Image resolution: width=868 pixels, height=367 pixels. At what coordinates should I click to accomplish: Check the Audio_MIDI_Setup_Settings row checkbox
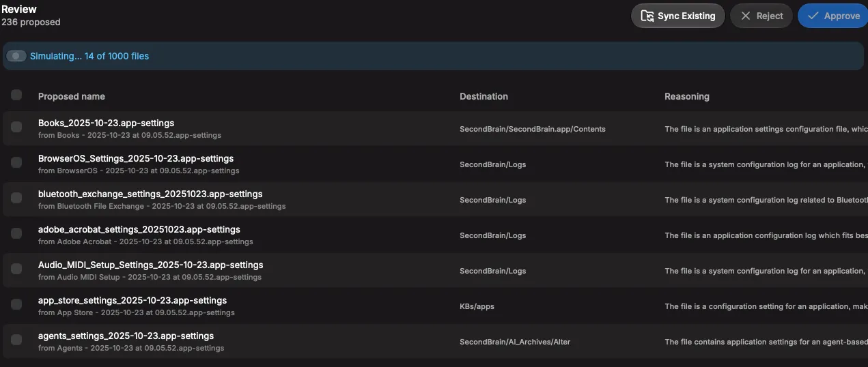coord(16,269)
